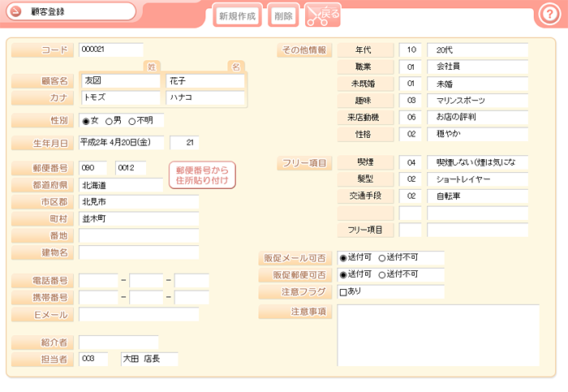Click the 戻る button with scissors icon
The width and height of the screenshot is (568, 392).
[323, 15]
